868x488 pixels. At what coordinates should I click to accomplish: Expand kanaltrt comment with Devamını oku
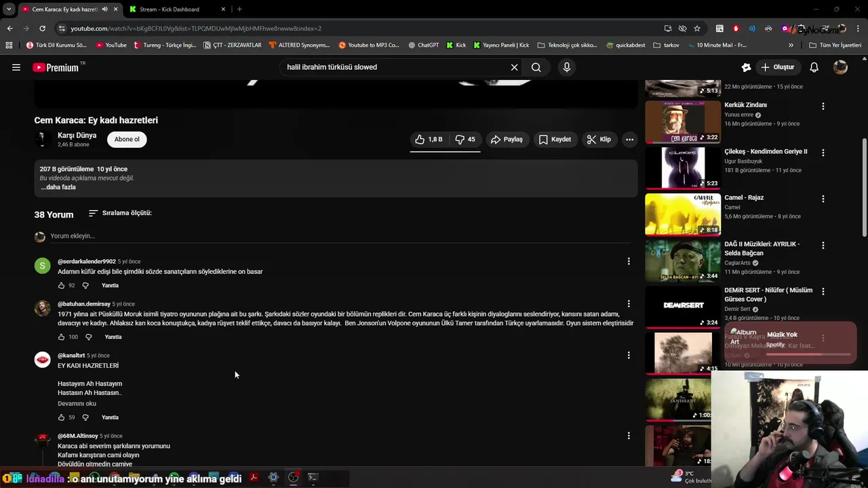77,403
